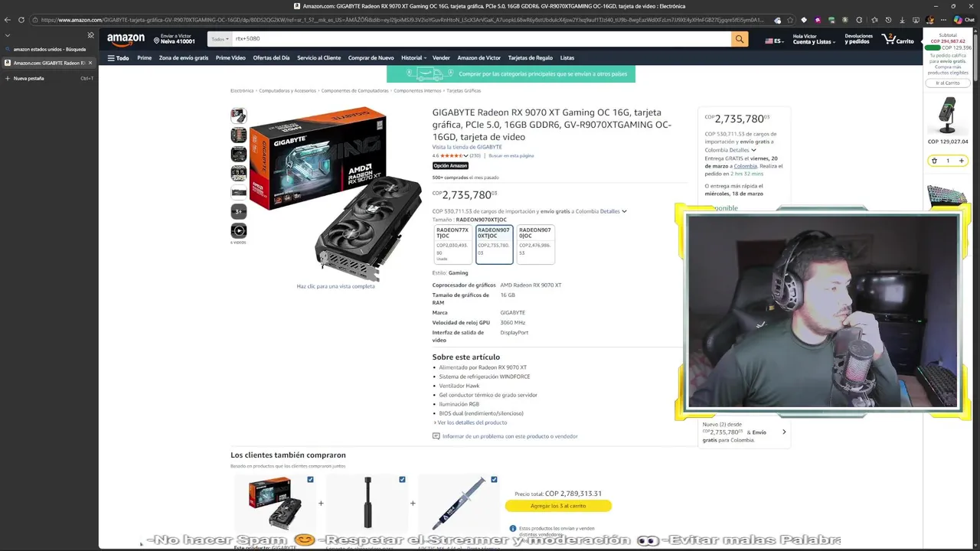The image size is (980, 551).
Task: Open the Todos search category dropdown
Action: [220, 39]
